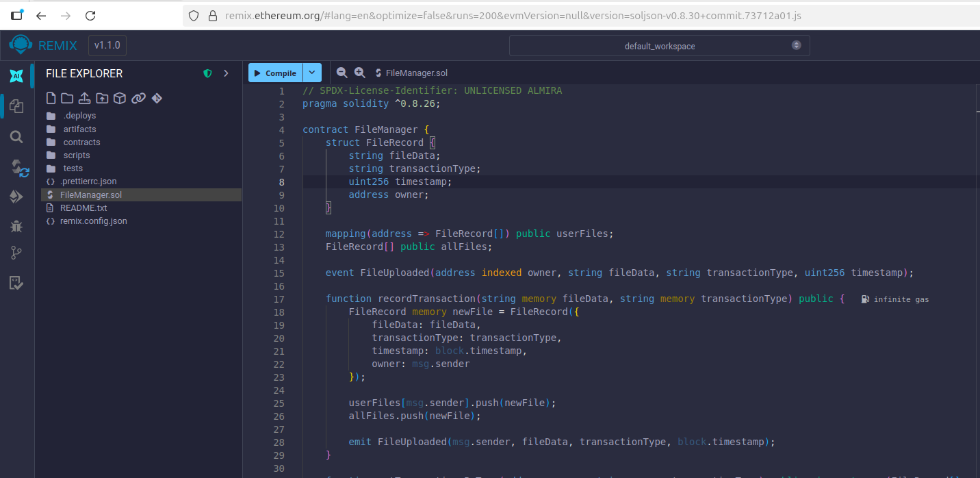
Task: Click the uint256 timestamp line
Action: (x=400, y=181)
